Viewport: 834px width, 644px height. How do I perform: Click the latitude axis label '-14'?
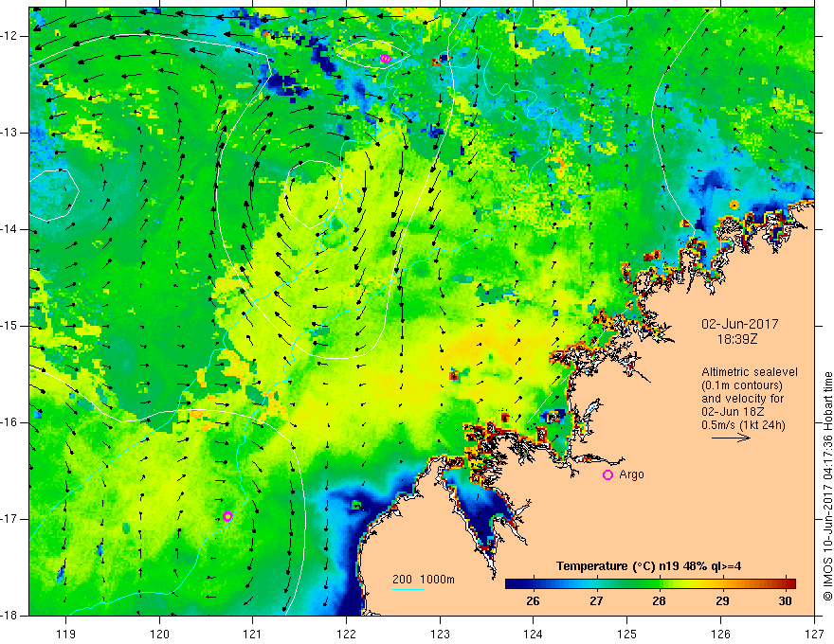(x=9, y=229)
